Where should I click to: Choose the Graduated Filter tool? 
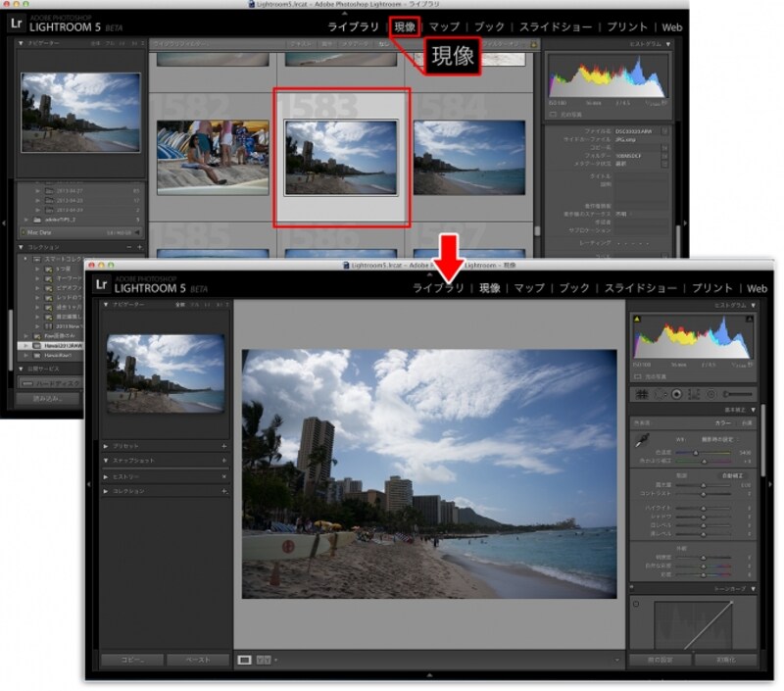click(695, 394)
